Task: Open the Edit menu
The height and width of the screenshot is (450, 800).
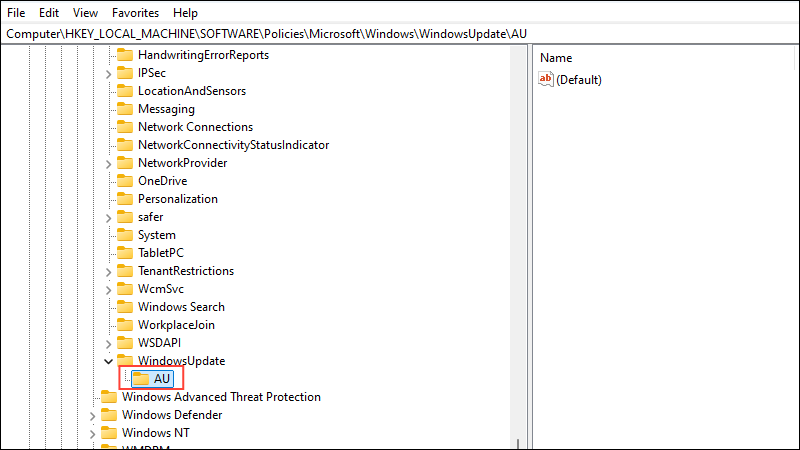Action: click(49, 13)
